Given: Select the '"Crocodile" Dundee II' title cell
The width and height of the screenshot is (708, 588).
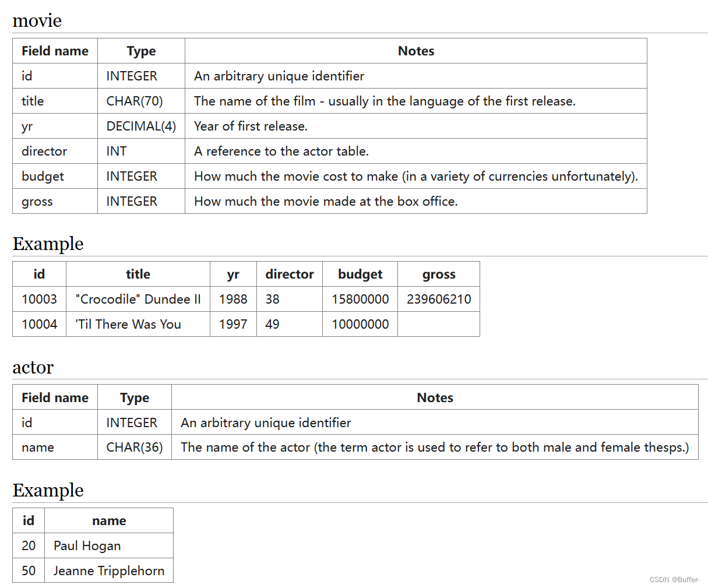Looking at the screenshot, I should click(138, 299).
